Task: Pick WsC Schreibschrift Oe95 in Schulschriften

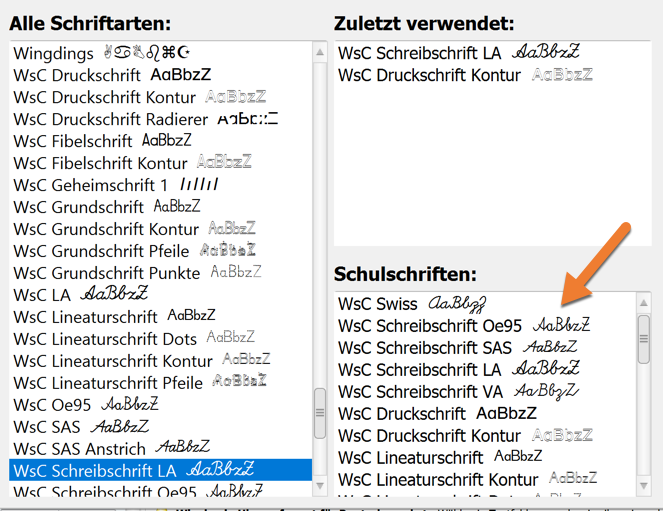Action: click(430, 325)
